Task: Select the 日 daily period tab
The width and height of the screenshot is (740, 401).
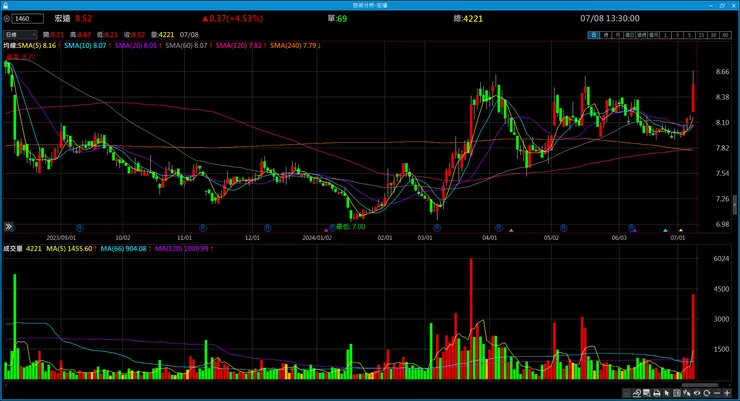Action: click(594, 35)
